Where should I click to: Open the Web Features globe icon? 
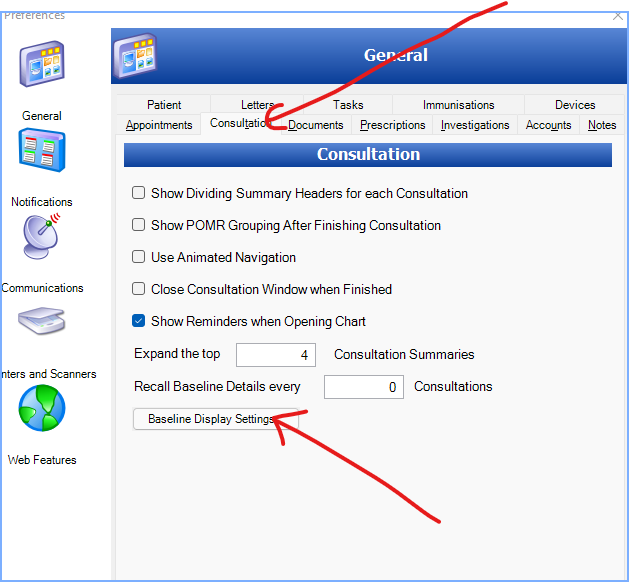42,408
